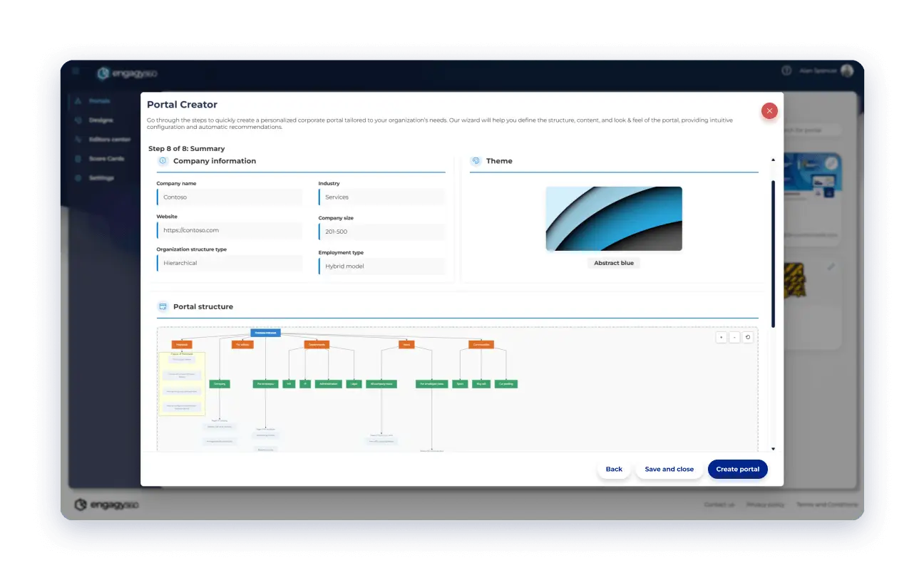Screen dimensions: 924x580
Task: Open the Alan Spencer profile avatar
Action: [x=847, y=71]
